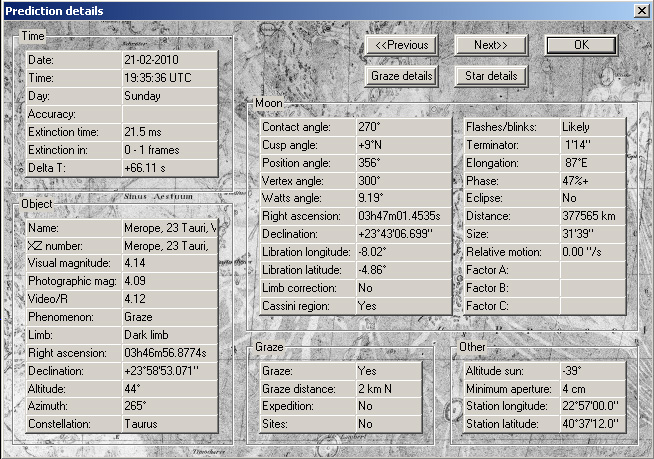Select position angle value 356°
Viewport: 654px width, 459px height.
point(404,163)
